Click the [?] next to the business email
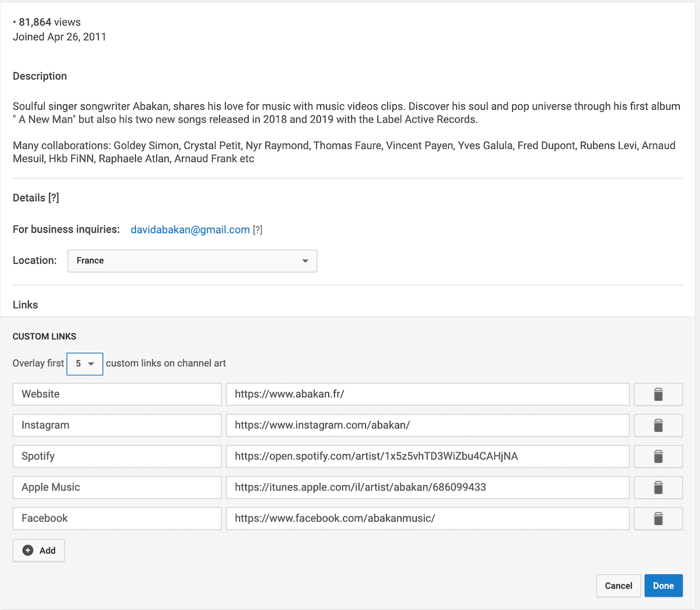The image size is (700, 610). 257,230
